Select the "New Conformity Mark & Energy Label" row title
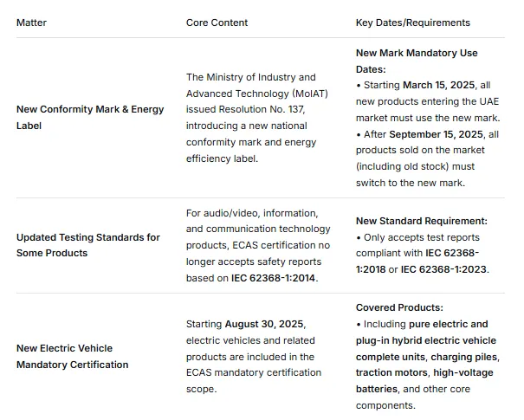The width and height of the screenshot is (524, 420). point(89,117)
